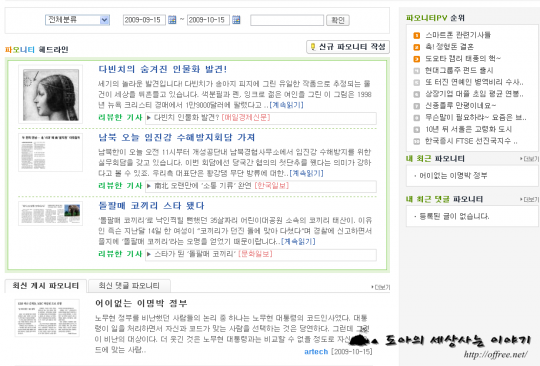Image resolution: width=540 pixels, height=366 pixels.
Task: Open the 코끼리 article thumbnail
Action: [51, 213]
